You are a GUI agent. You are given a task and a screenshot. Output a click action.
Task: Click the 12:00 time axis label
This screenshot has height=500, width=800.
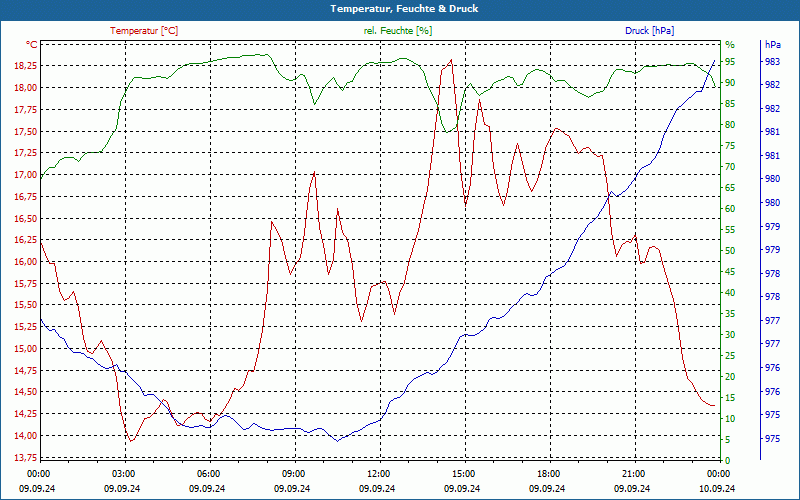click(377, 474)
